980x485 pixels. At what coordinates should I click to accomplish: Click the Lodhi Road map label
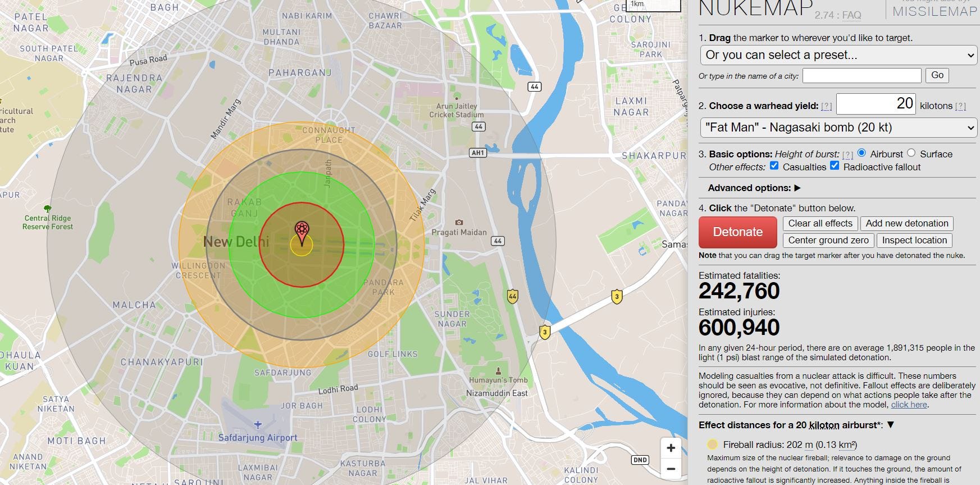tap(338, 389)
